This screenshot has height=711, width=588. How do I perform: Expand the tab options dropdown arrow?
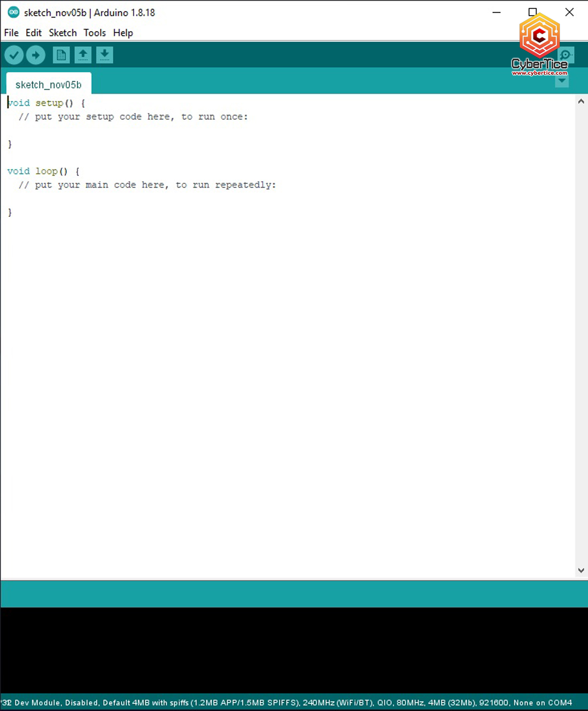(562, 81)
